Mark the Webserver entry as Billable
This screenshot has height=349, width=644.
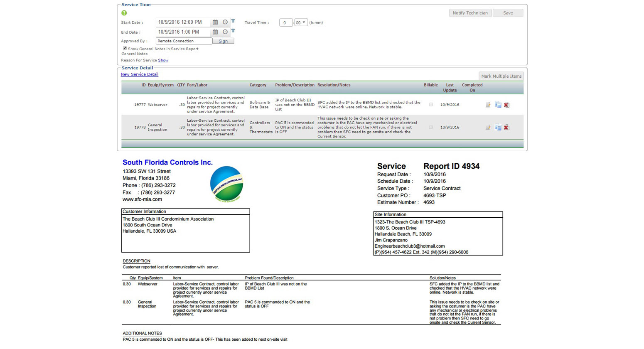[431, 104]
